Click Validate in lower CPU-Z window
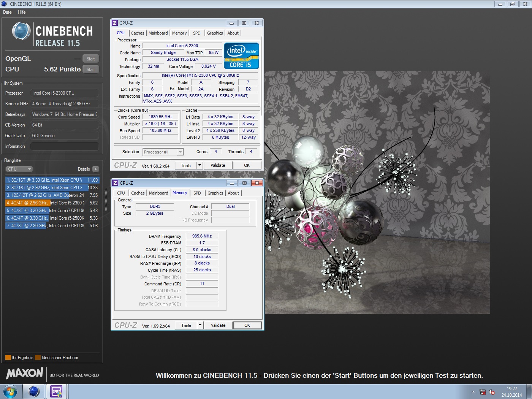Screen dimensions: 532x399 click(218, 325)
